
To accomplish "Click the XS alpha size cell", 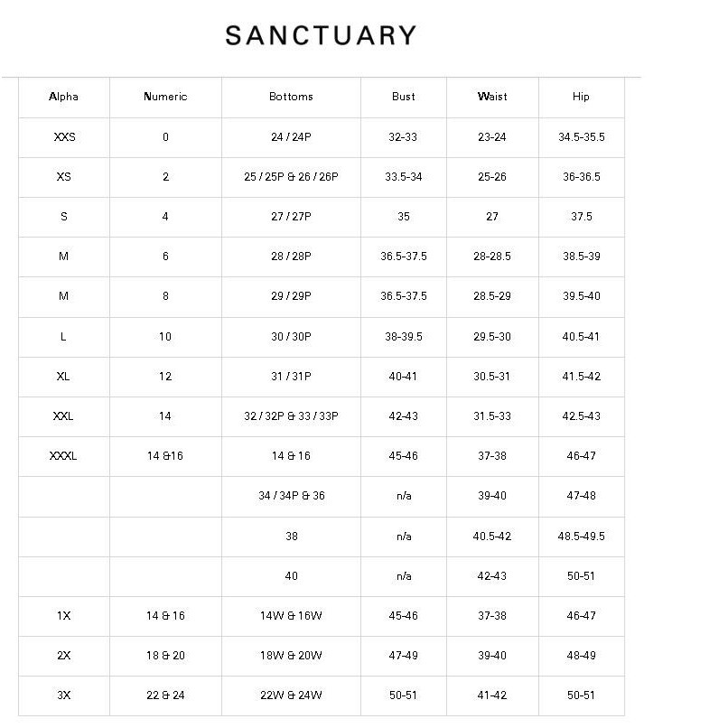I will pos(63,177).
